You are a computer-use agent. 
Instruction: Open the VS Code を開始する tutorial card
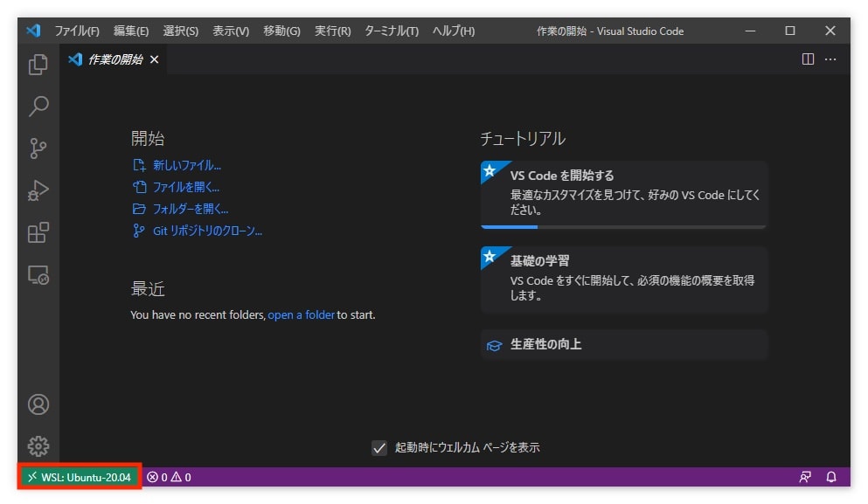click(x=624, y=194)
